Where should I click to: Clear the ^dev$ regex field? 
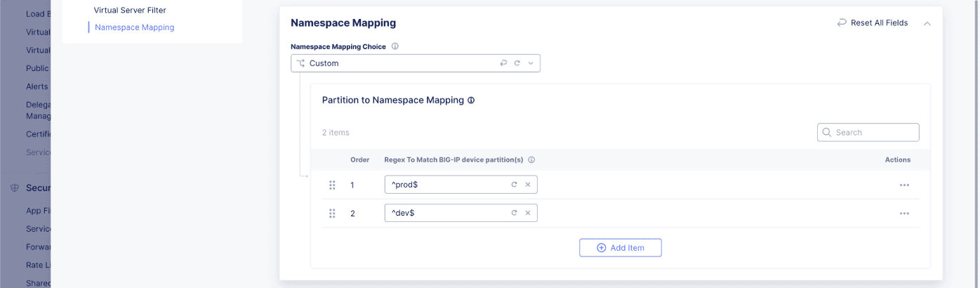click(528, 213)
